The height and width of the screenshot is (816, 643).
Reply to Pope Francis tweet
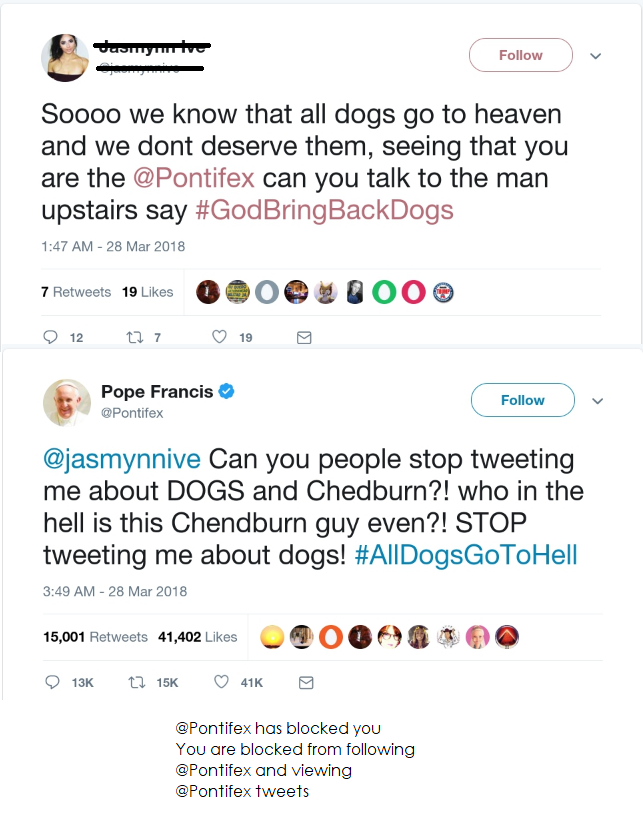pos(53,682)
